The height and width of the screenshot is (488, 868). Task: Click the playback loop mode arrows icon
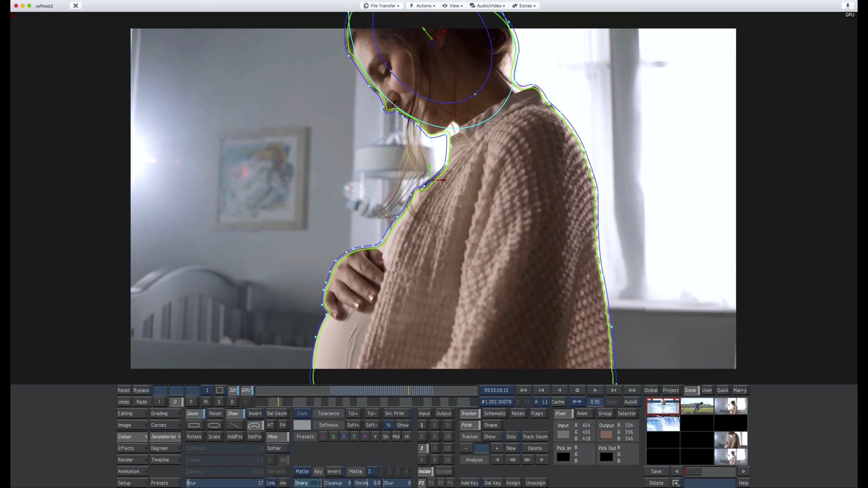[x=577, y=402]
